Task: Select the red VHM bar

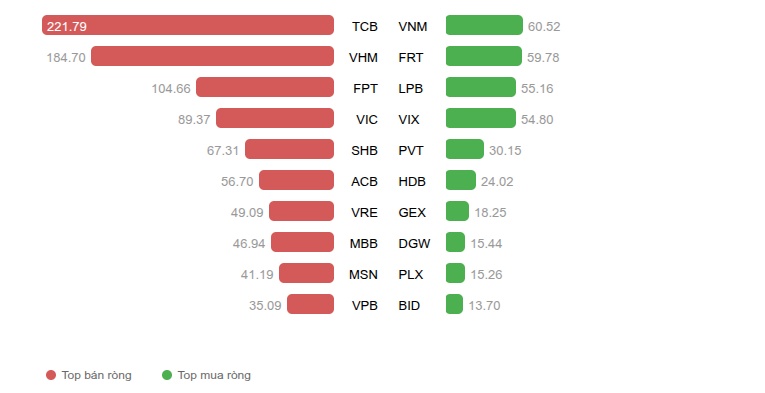Action: [213, 56]
